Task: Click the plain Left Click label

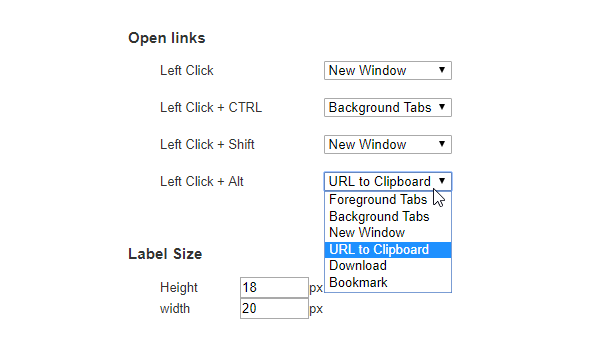Action: pos(186,71)
